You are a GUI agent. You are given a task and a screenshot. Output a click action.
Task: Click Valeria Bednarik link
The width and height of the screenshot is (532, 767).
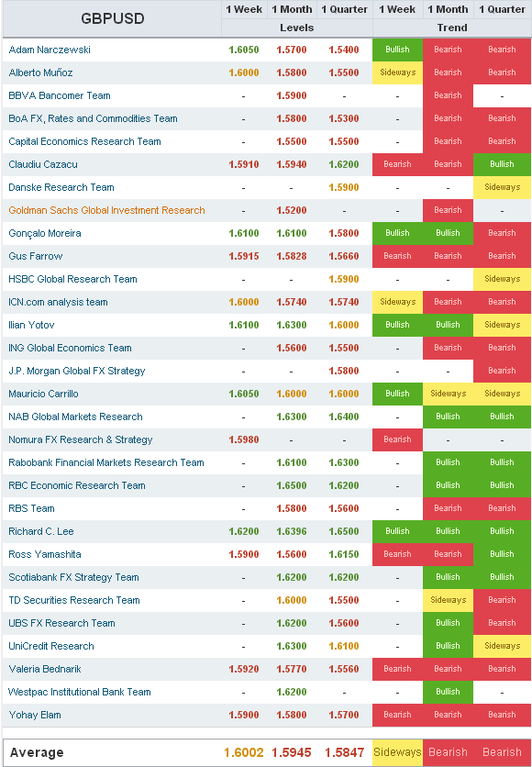[x=45, y=669]
